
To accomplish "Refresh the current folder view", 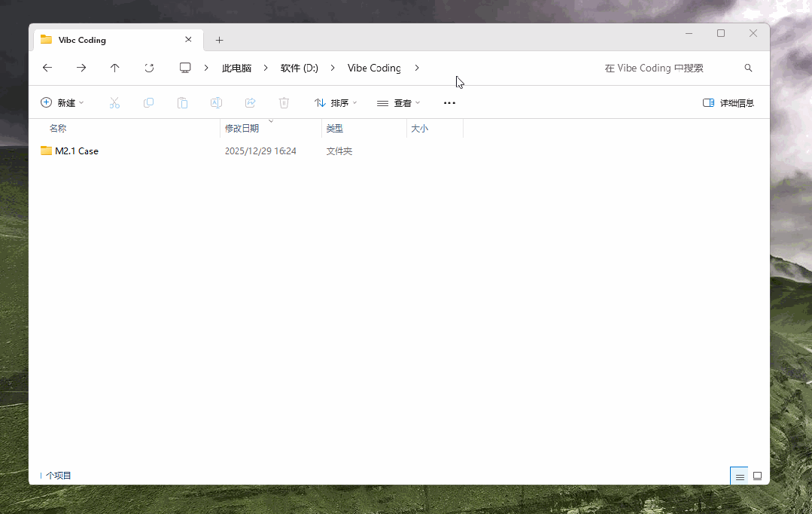I will (149, 68).
